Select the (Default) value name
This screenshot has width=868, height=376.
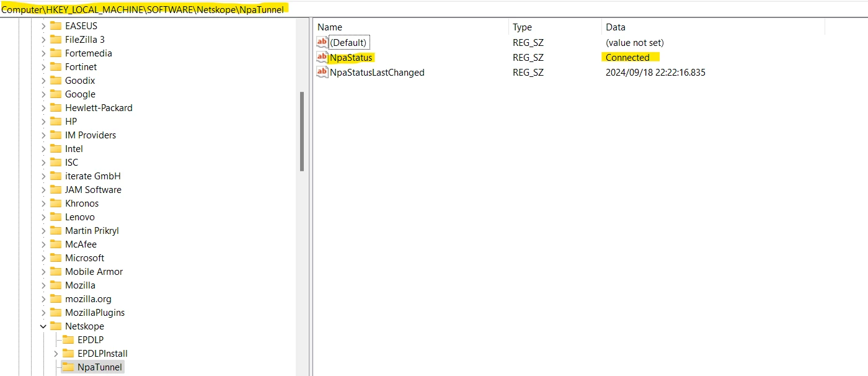[348, 42]
